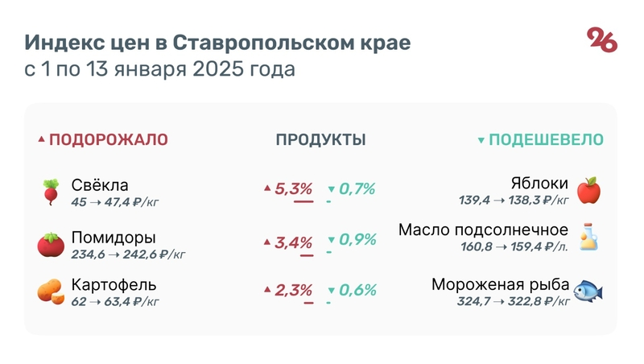
Task: Click the ПРОДУКТЫ center heading
Action: pyautogui.click(x=320, y=139)
